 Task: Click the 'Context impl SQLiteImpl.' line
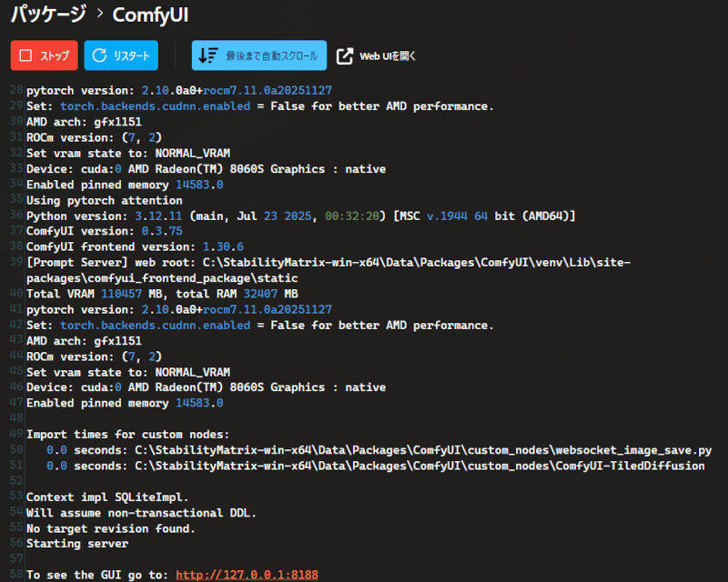(x=107, y=497)
